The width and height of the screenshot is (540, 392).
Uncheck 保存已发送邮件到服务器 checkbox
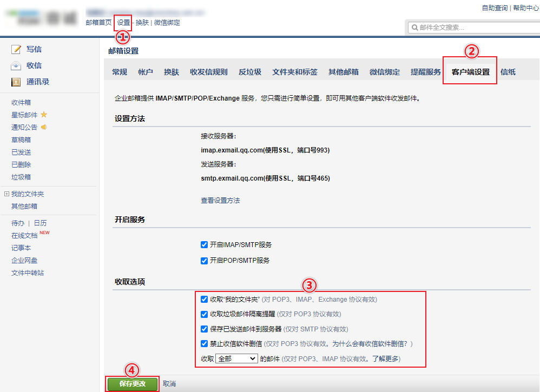tap(204, 329)
